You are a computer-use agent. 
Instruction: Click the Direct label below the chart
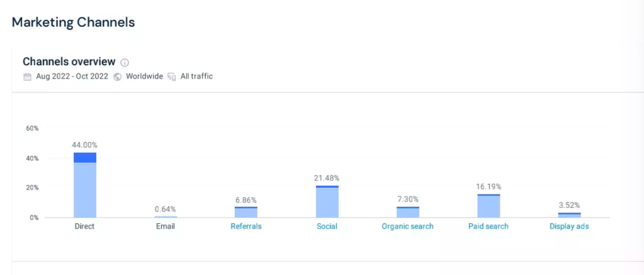(x=85, y=226)
